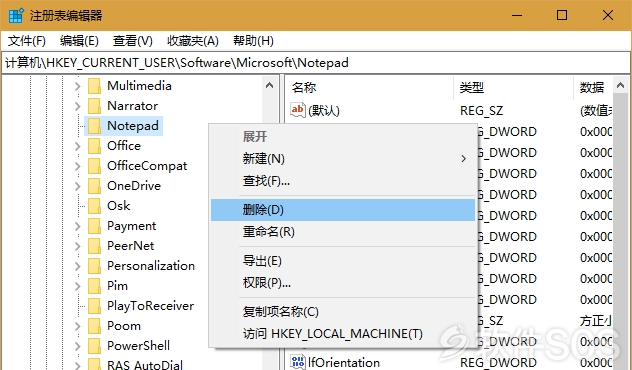Expand the Personalization tree node
632x370 pixels.
click(x=78, y=266)
